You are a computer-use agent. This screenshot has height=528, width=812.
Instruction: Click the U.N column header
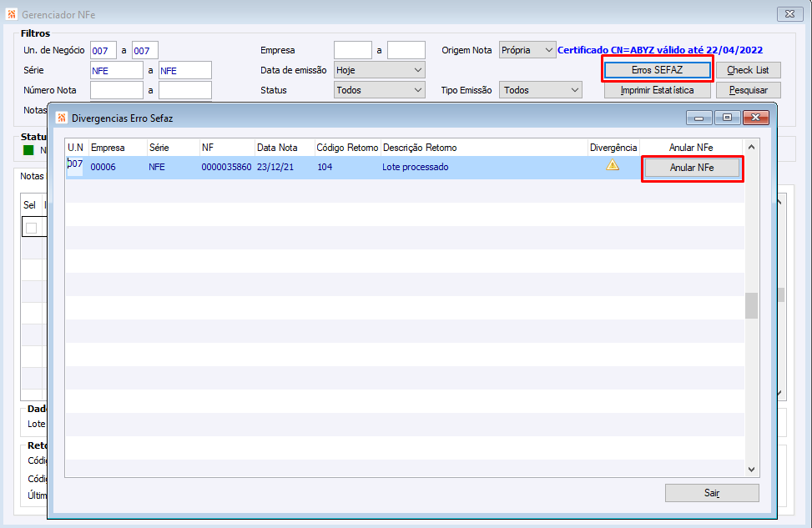pos(76,148)
